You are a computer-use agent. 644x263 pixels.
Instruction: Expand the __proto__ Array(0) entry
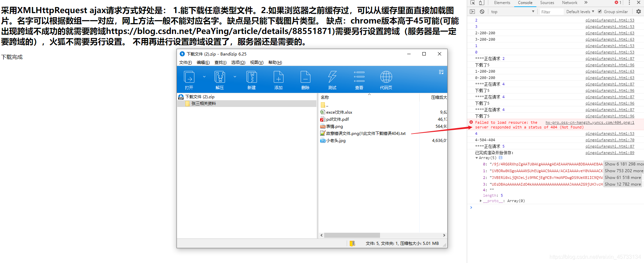[481, 201]
